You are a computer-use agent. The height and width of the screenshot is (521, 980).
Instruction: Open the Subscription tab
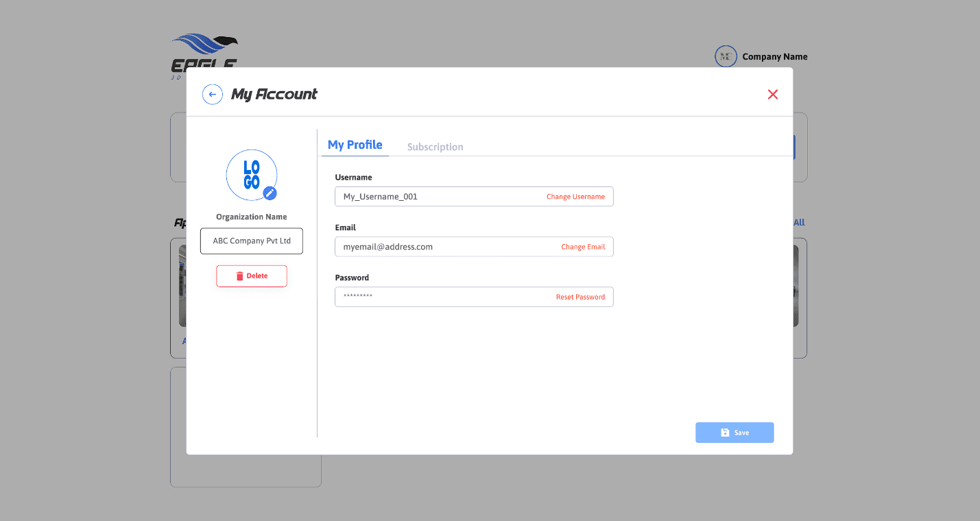pos(435,147)
